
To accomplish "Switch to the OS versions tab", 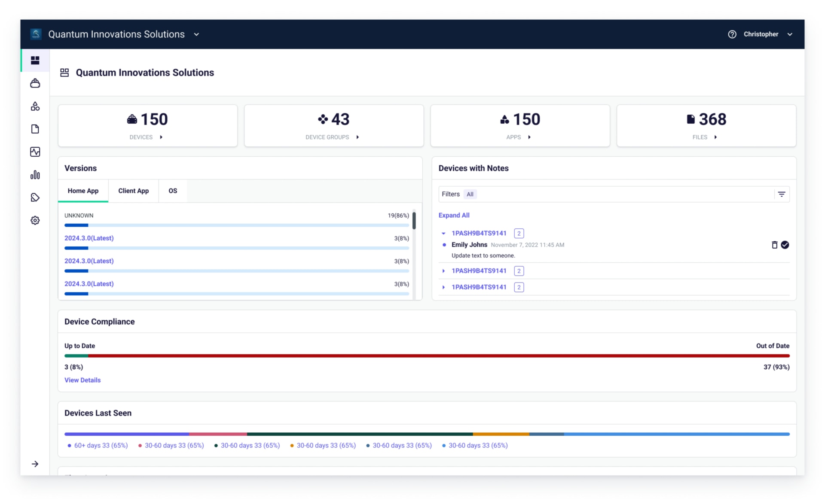I will pyautogui.click(x=173, y=191).
